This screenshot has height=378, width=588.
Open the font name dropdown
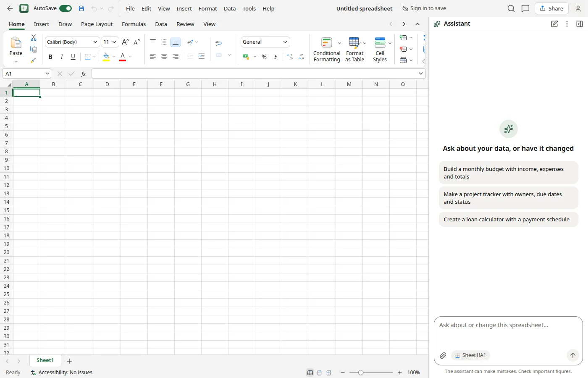(x=95, y=42)
